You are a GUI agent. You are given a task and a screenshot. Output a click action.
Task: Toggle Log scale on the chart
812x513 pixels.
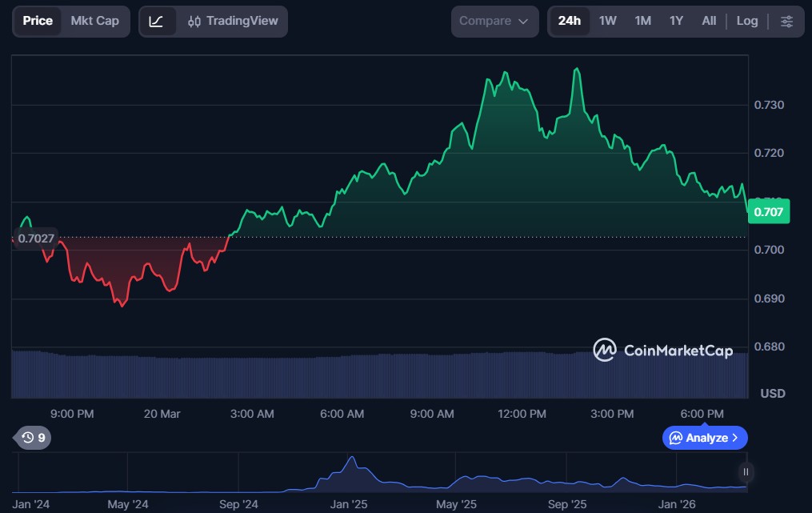tap(746, 22)
